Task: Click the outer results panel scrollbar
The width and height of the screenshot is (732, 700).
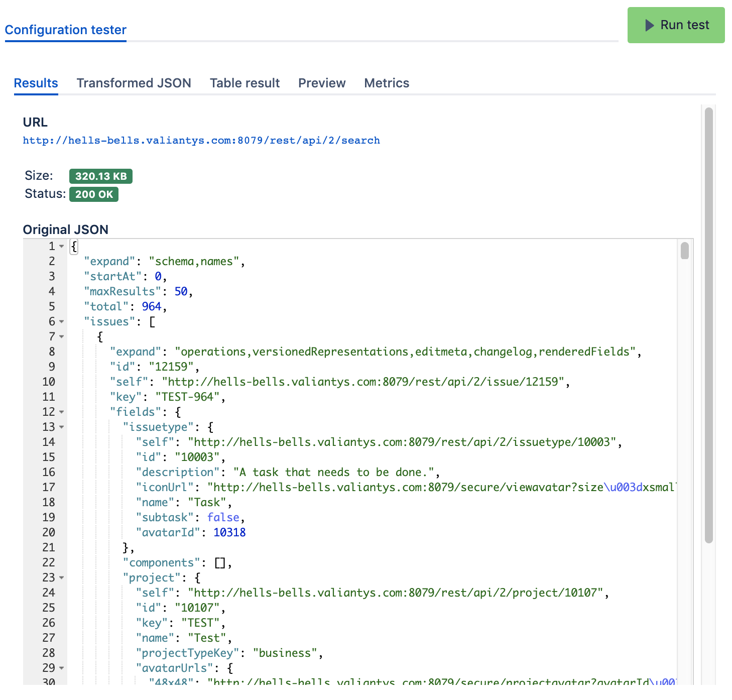Action: [x=708, y=325]
